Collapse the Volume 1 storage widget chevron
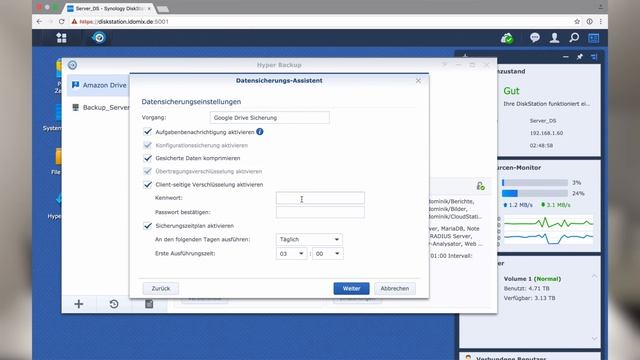Screen dimensions: 640x360 click(594, 276)
